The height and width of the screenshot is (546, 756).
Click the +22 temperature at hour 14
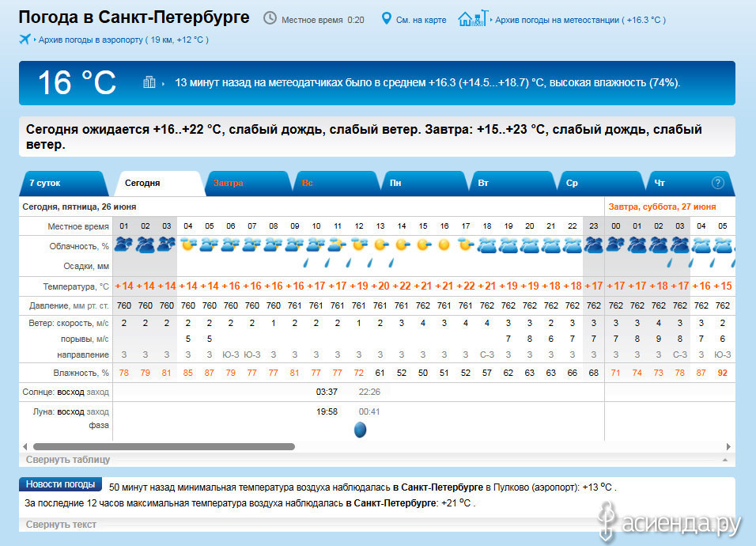[402, 286]
